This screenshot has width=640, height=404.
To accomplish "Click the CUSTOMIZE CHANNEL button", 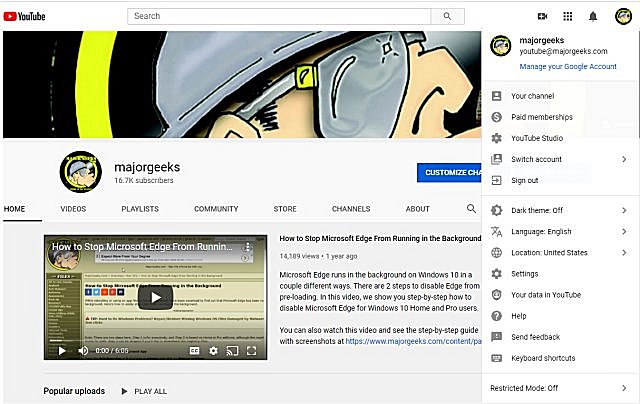I will point(449,173).
